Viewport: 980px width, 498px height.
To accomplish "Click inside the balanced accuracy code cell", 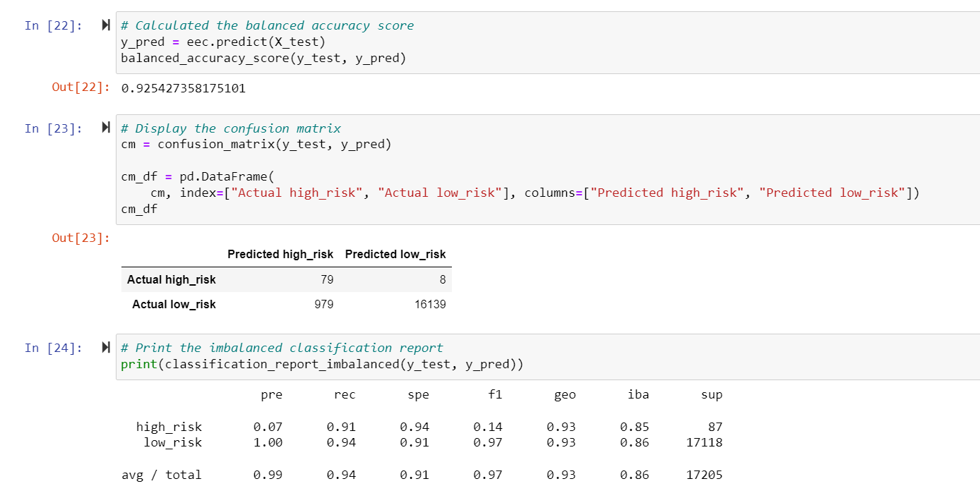I will pyautogui.click(x=548, y=42).
